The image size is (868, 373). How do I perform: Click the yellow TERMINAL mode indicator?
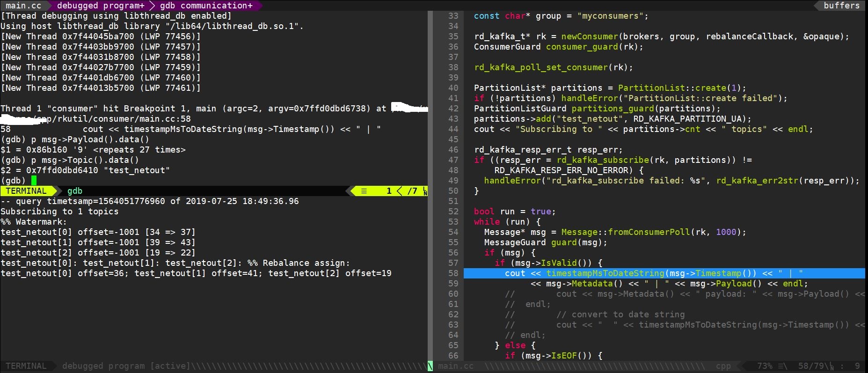(x=26, y=191)
